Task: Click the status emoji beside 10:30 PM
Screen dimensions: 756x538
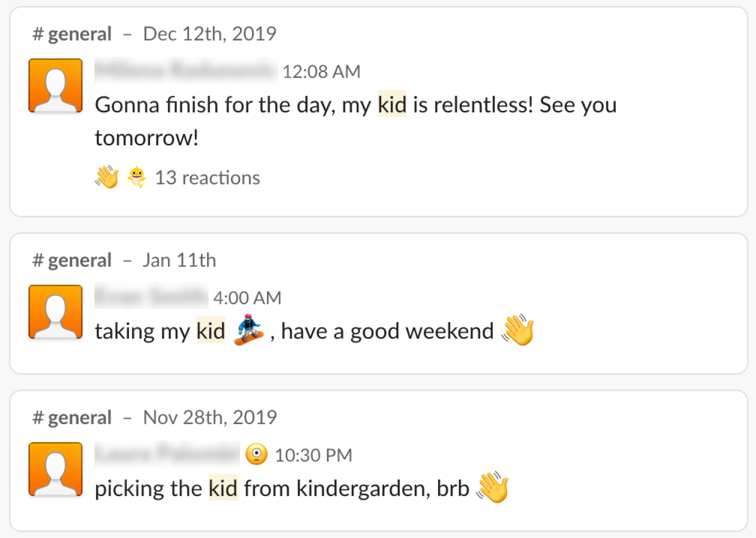Action: [256, 455]
